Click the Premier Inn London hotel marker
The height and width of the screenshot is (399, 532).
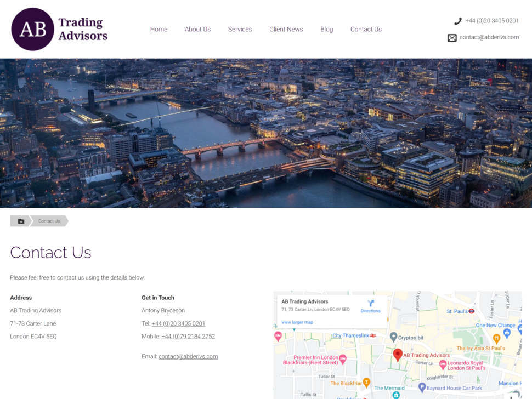point(343,359)
